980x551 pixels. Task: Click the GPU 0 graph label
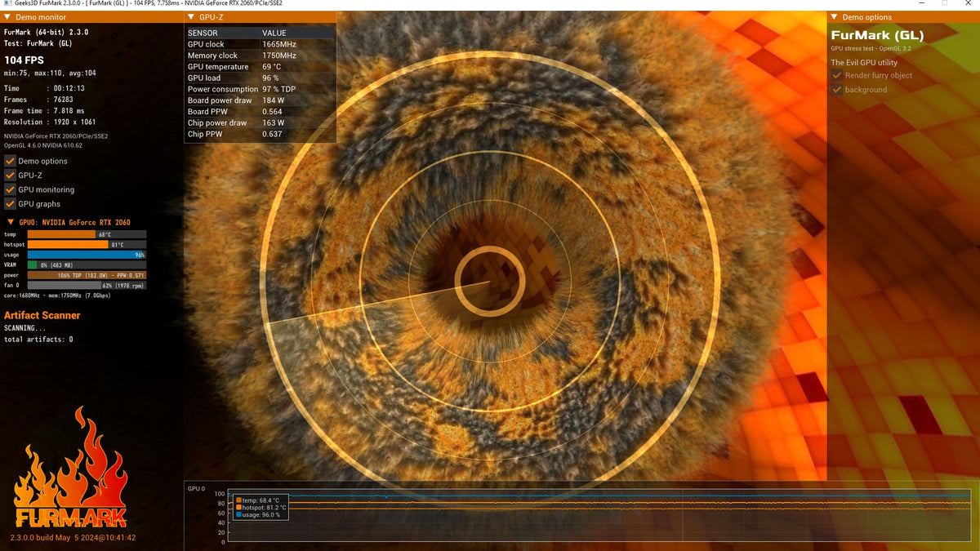195,488
